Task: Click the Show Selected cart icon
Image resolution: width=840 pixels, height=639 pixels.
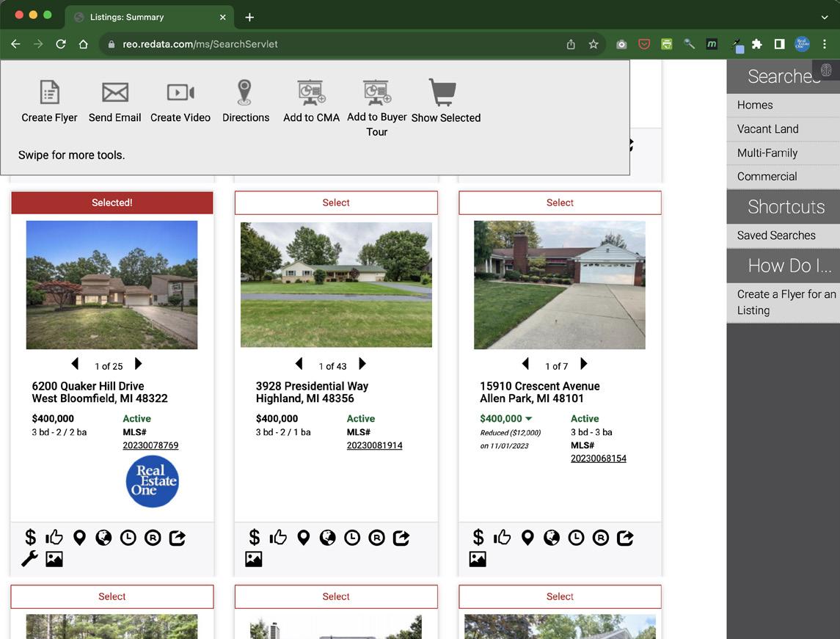Action: (x=442, y=93)
